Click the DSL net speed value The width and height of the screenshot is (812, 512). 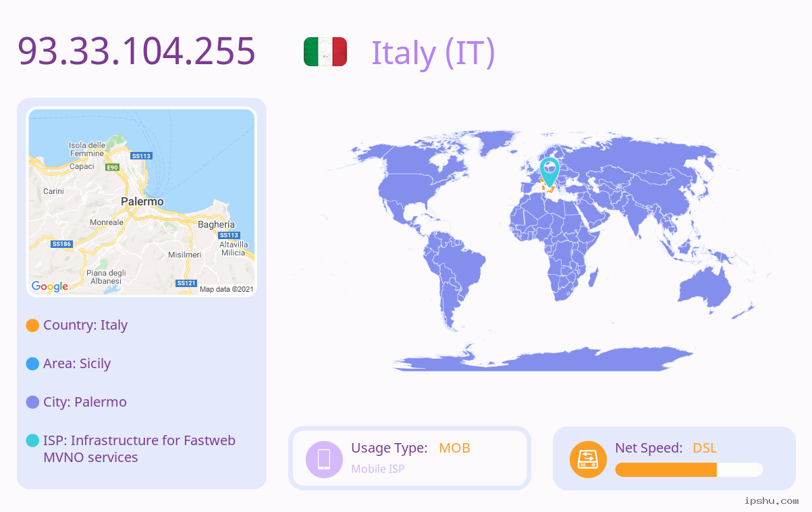(x=705, y=448)
